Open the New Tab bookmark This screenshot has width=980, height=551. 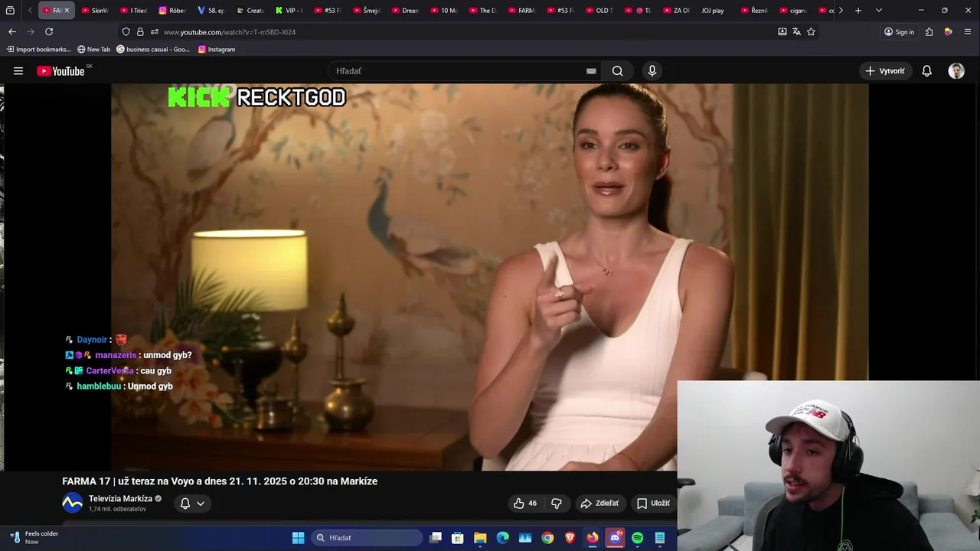tap(93, 49)
